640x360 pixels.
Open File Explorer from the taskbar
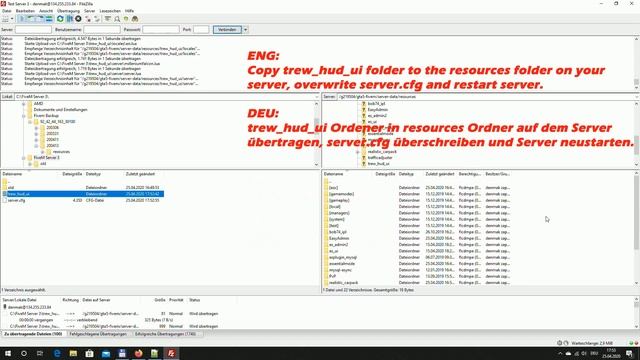pos(73,353)
